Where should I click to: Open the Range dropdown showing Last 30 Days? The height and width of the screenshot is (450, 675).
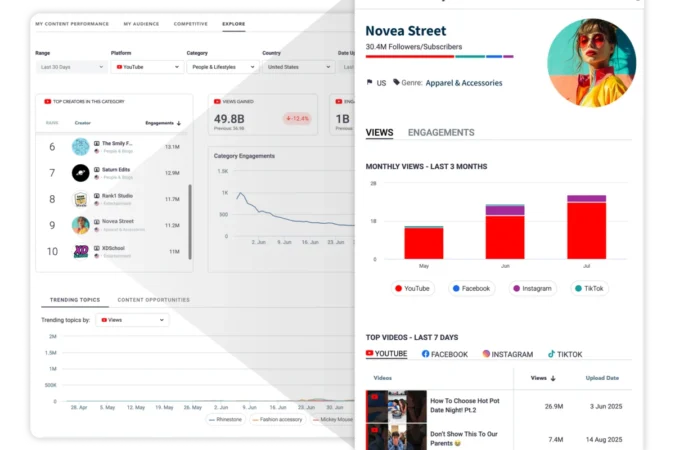click(x=71, y=67)
